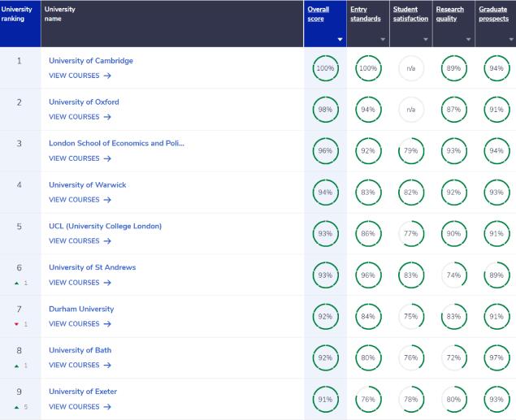
Task: Click St Andrews 74% research quality ring
Action: click(453, 275)
